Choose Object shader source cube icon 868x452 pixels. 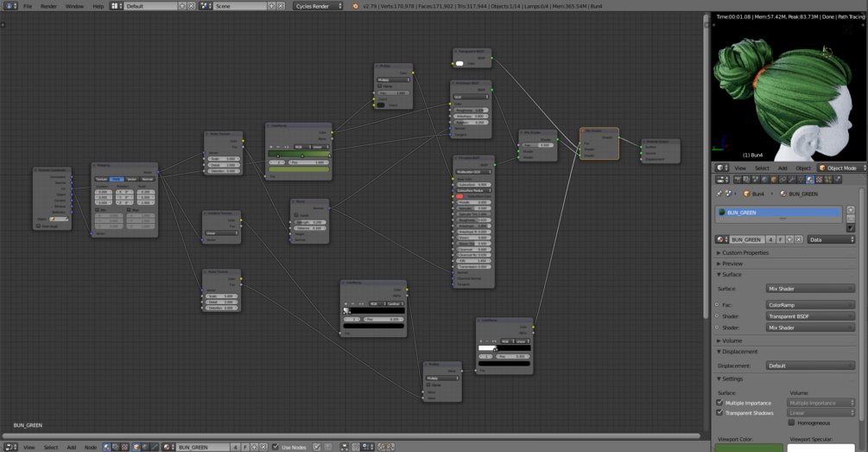point(136,447)
